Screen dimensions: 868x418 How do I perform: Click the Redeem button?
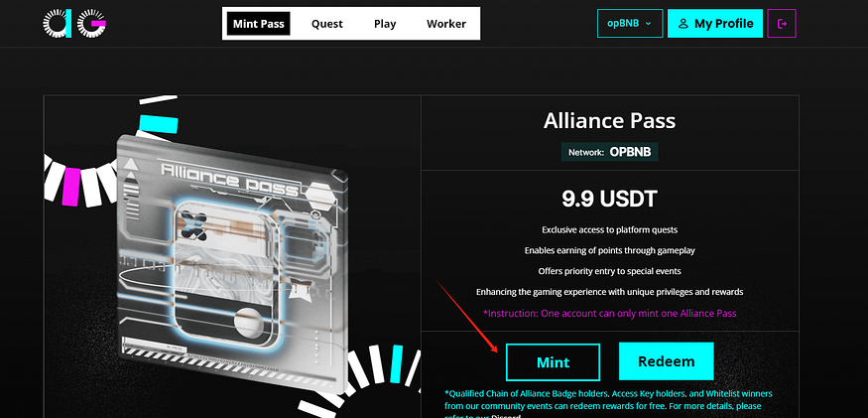[x=667, y=361]
